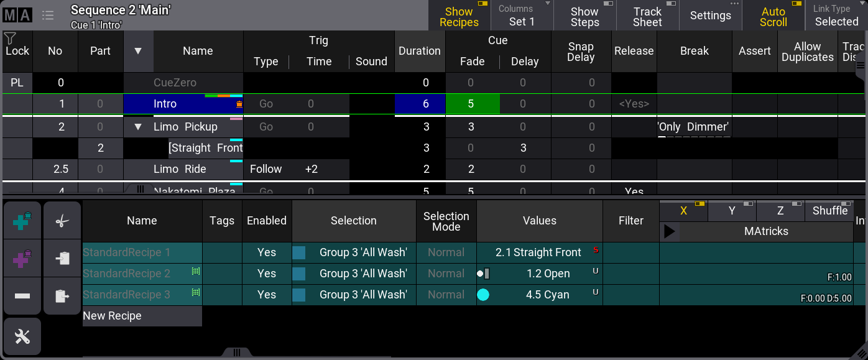
Task: Click the F:0.00 D:5.00 MAtricks cell
Action: click(757, 295)
